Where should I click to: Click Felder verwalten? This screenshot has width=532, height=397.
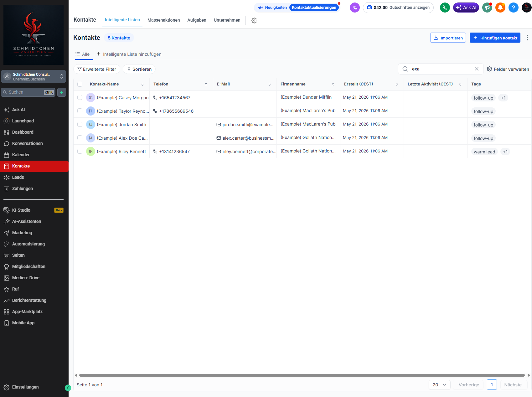click(x=508, y=69)
